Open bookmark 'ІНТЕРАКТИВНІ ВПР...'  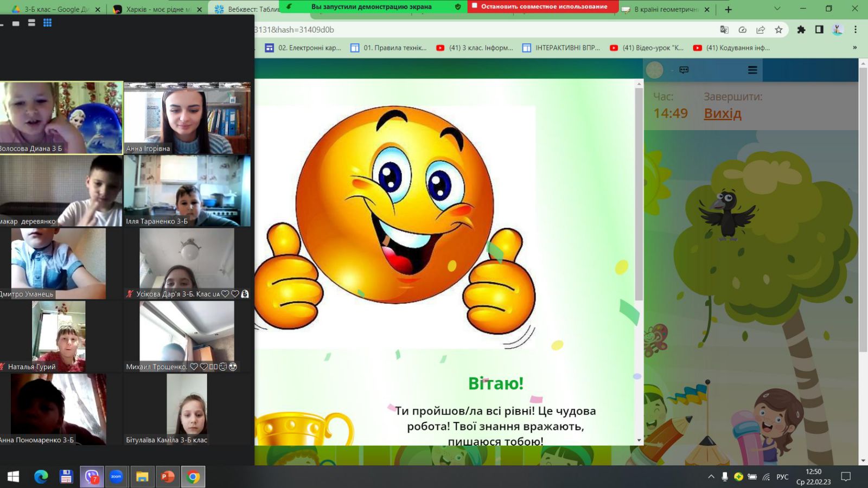[561, 48]
